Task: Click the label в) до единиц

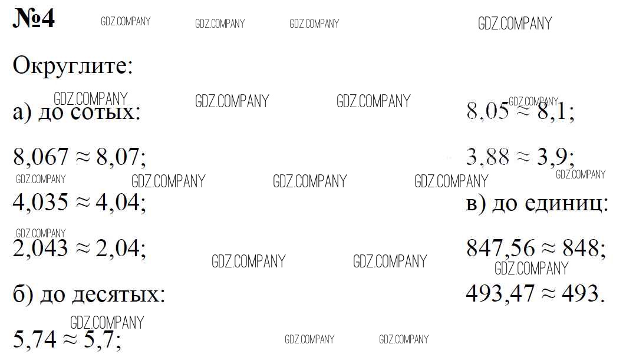Action: click(x=537, y=203)
